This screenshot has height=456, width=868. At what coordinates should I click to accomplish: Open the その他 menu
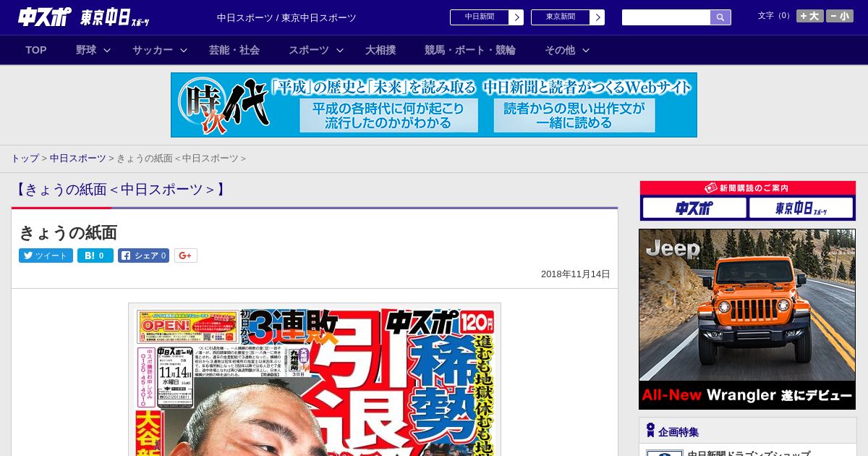click(560, 50)
